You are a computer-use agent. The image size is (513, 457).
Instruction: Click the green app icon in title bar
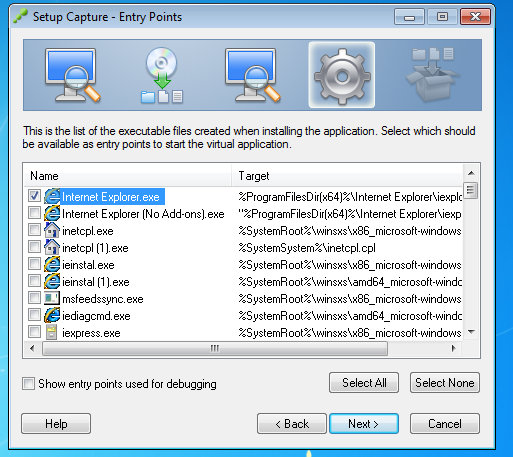click(x=20, y=16)
